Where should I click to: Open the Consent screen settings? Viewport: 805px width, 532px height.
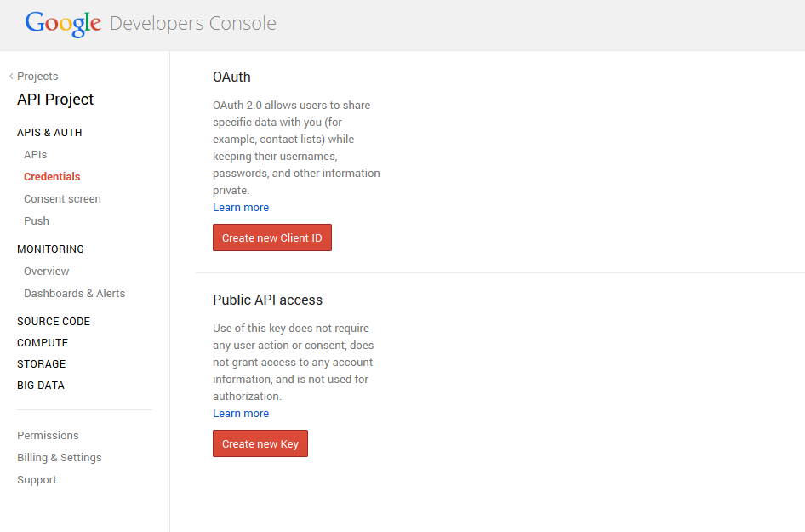pyautogui.click(x=62, y=199)
